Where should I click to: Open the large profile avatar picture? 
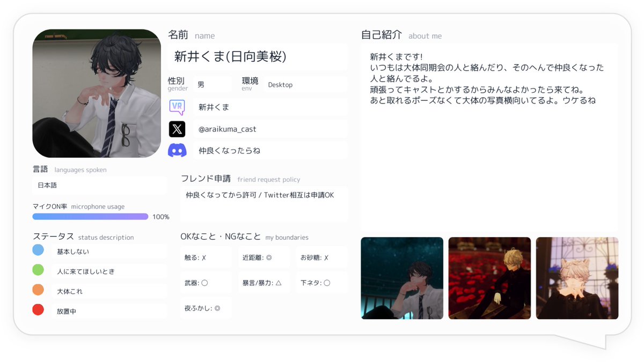tap(97, 93)
